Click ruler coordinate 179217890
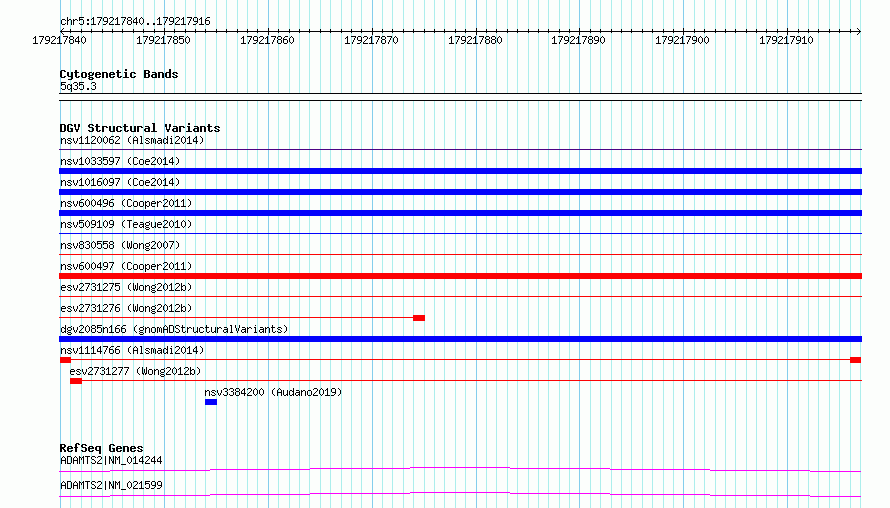This screenshot has height=508, width=890. (578, 40)
